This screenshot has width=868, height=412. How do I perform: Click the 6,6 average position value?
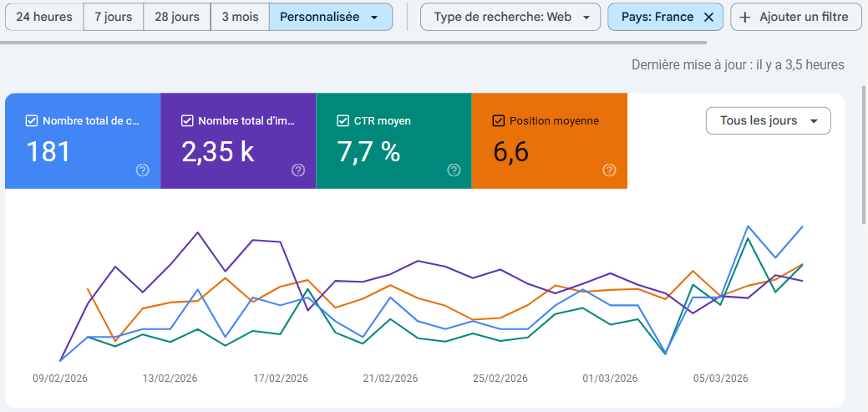(x=511, y=152)
